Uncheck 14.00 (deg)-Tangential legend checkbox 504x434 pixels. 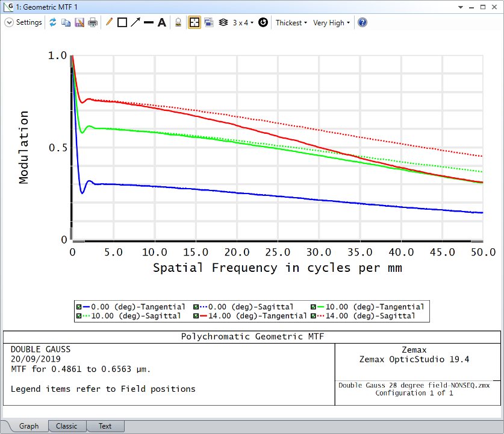[196, 316]
